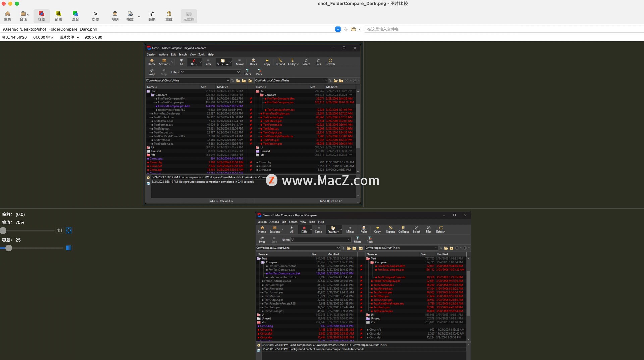644x360 pixels.
Task: Click the blue tolerance color swatch
Action: click(69, 248)
